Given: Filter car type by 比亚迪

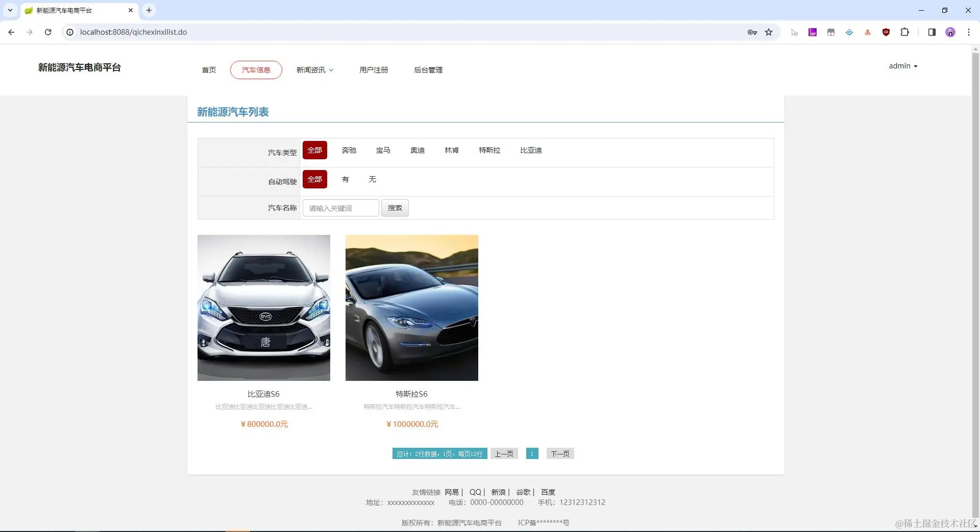Looking at the screenshot, I should (x=531, y=150).
